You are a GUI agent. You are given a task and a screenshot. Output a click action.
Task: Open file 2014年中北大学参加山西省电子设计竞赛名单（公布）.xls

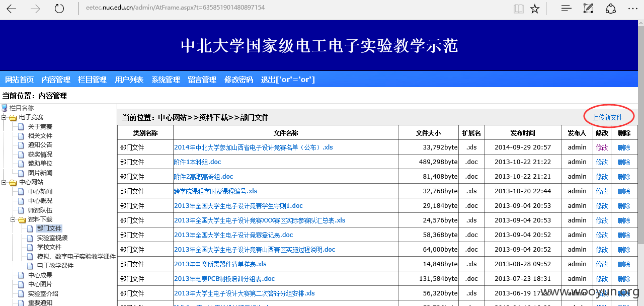(254, 147)
